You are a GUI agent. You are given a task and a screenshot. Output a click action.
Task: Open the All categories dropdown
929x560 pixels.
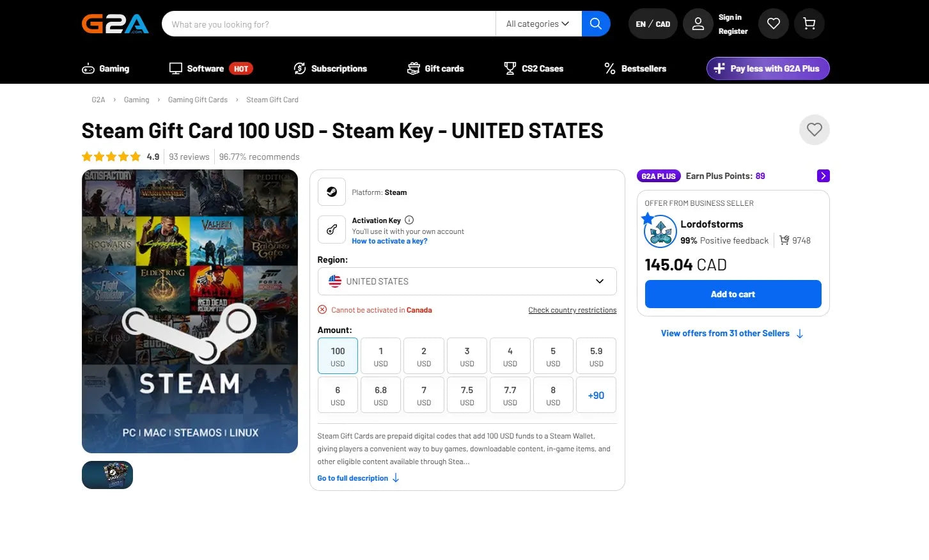coord(538,24)
